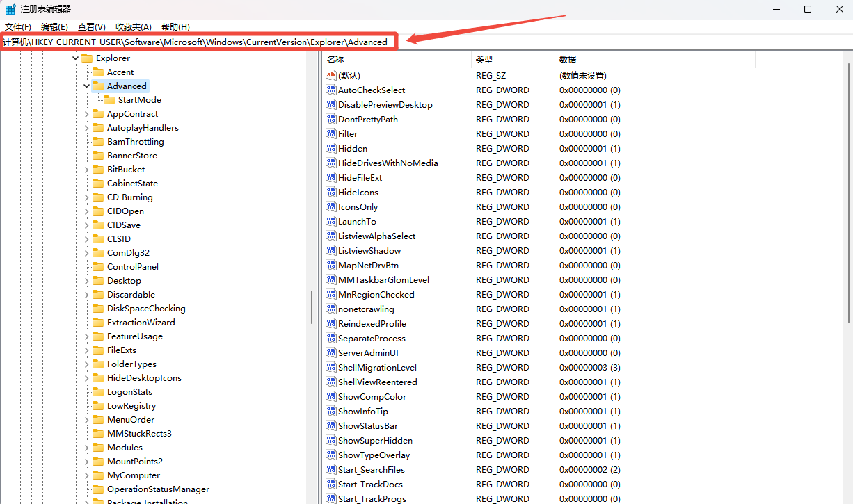853x504 pixels.
Task: Select the MapNetDrvBtn value name
Action: [x=368, y=265]
